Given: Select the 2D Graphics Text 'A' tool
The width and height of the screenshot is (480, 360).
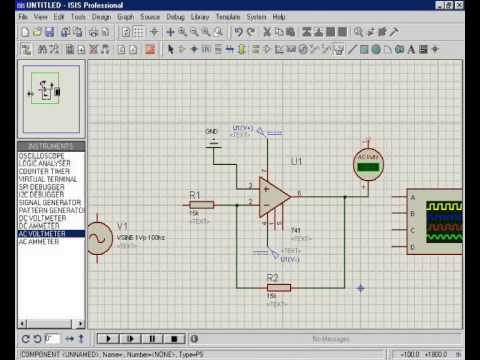Looking at the screenshot, I should 411,50.
